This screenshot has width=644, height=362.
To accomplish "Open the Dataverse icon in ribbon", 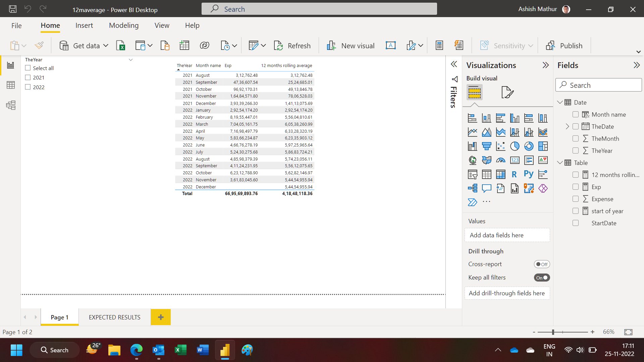I will pyautogui.click(x=205, y=46).
